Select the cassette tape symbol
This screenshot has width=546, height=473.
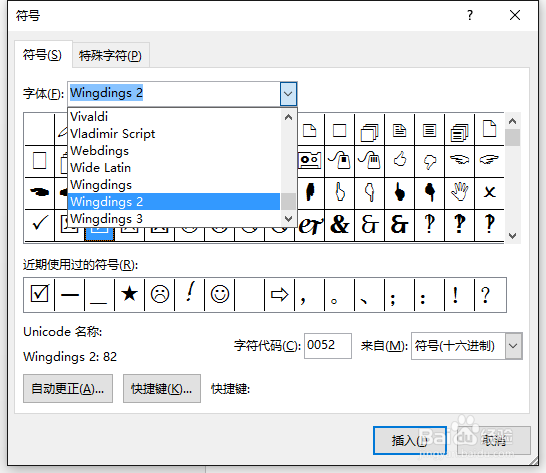coord(309,161)
